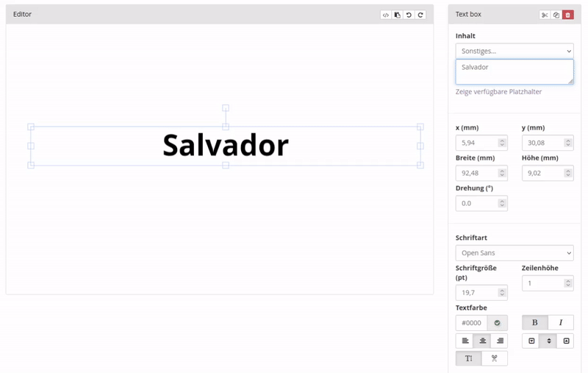This screenshot has height=373, width=588.
Task: Select the Salvador text in the editor canvas
Action: (226, 146)
